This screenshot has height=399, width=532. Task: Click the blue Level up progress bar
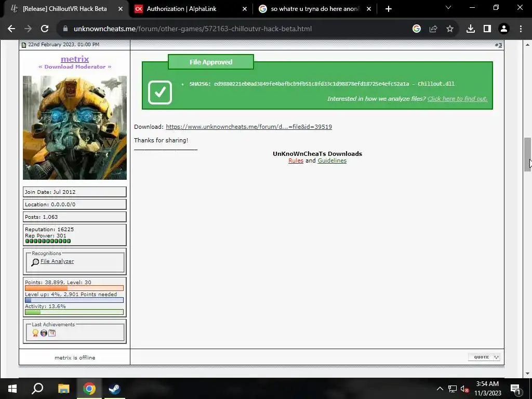pyautogui.click(x=74, y=300)
